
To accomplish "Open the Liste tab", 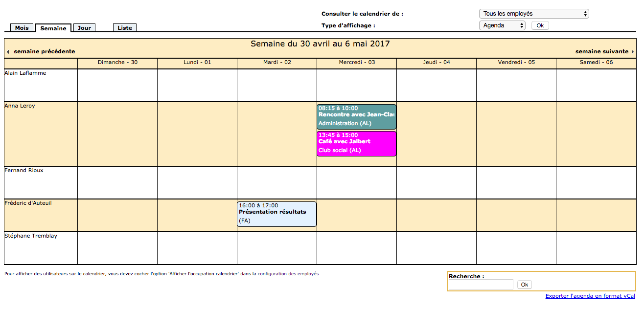I will tap(125, 28).
